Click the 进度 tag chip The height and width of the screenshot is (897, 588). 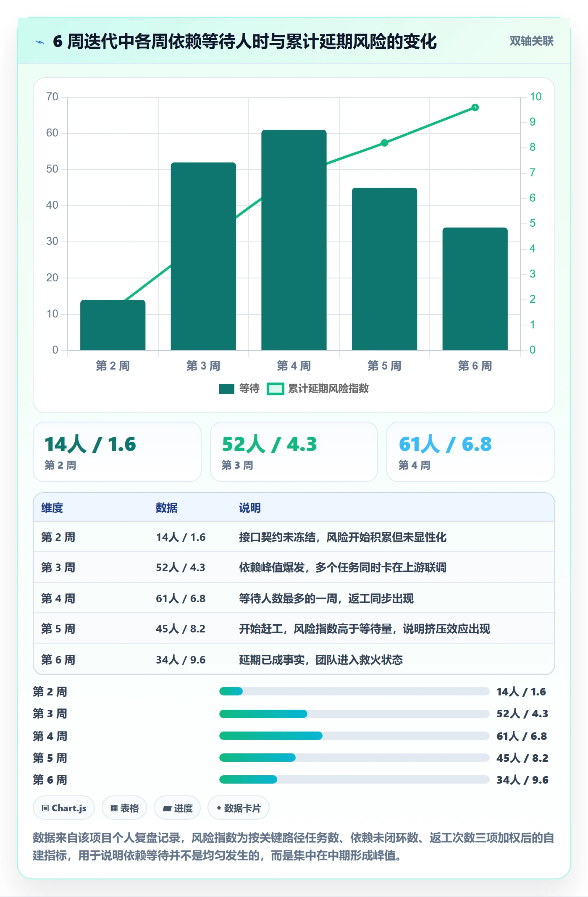pyautogui.click(x=177, y=808)
